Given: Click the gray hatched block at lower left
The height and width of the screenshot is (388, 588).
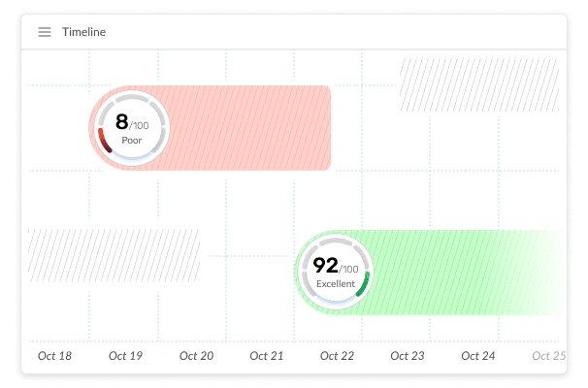Looking at the screenshot, I should click(x=114, y=256).
